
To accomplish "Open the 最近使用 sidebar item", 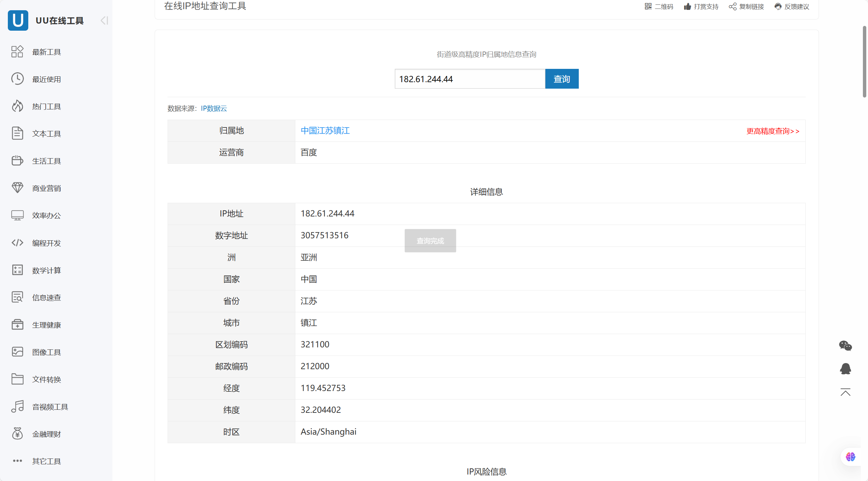I will click(46, 79).
